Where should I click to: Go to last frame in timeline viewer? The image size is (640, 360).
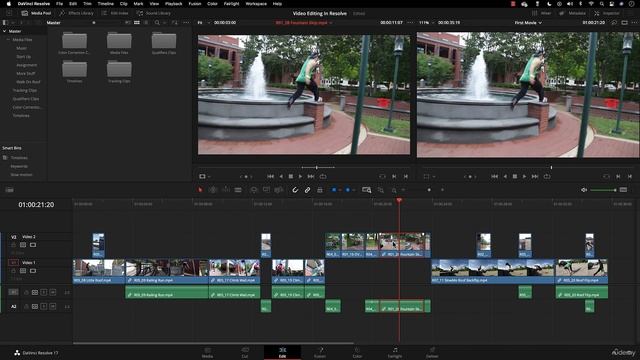point(535,176)
